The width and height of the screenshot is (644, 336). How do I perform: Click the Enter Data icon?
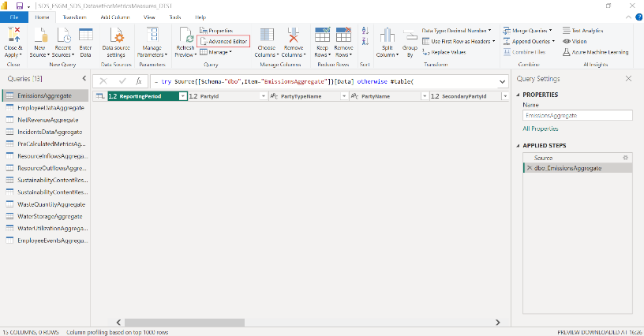tap(85, 35)
